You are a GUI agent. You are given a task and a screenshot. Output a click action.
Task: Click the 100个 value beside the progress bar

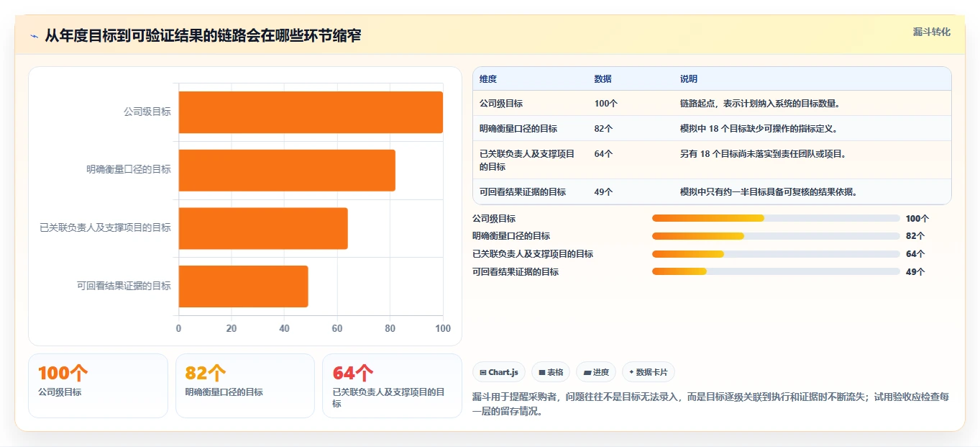[917, 219]
